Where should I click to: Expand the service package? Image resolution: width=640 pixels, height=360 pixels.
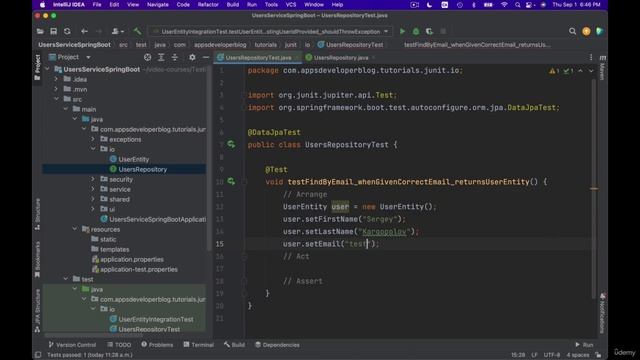pos(93,189)
